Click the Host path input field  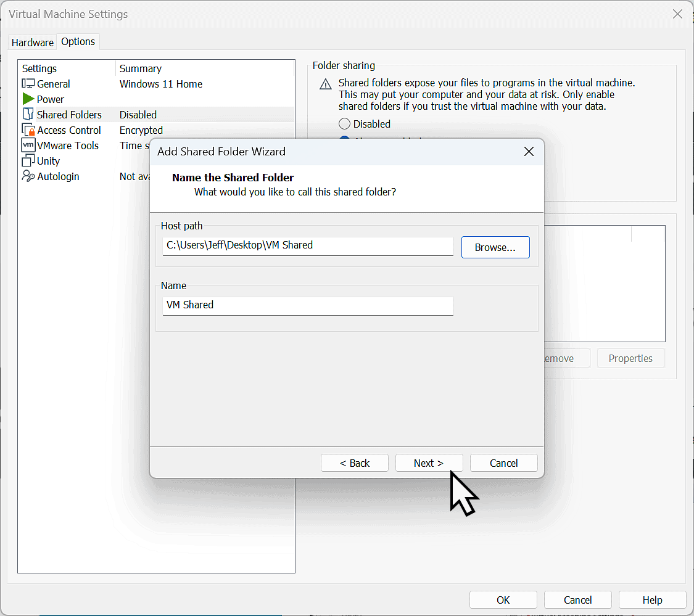[307, 246]
